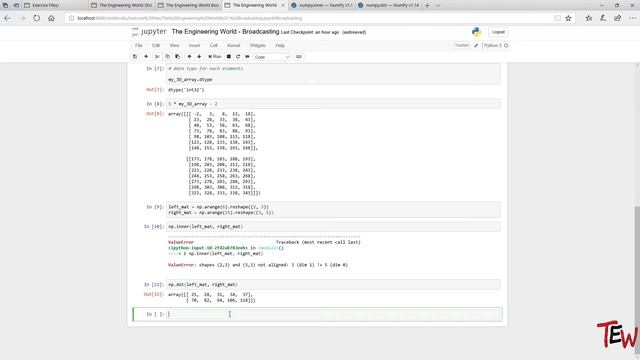Move selected cell down arrow
Screen dimensions: 640x360
[199, 57]
